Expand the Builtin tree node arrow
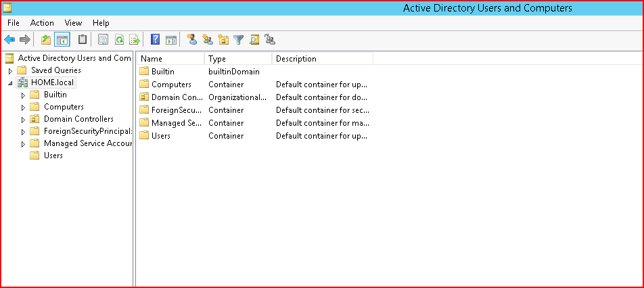This screenshot has height=288, width=644. pos(24,95)
